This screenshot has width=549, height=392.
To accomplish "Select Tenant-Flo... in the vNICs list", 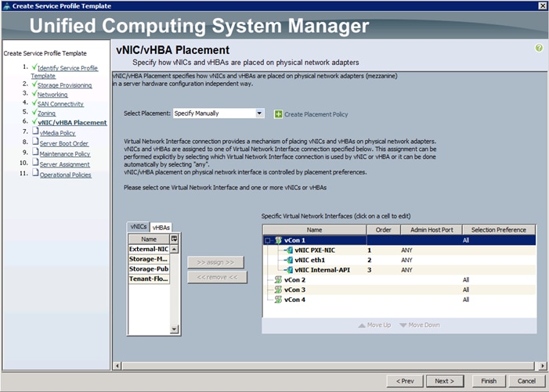I will pos(149,279).
